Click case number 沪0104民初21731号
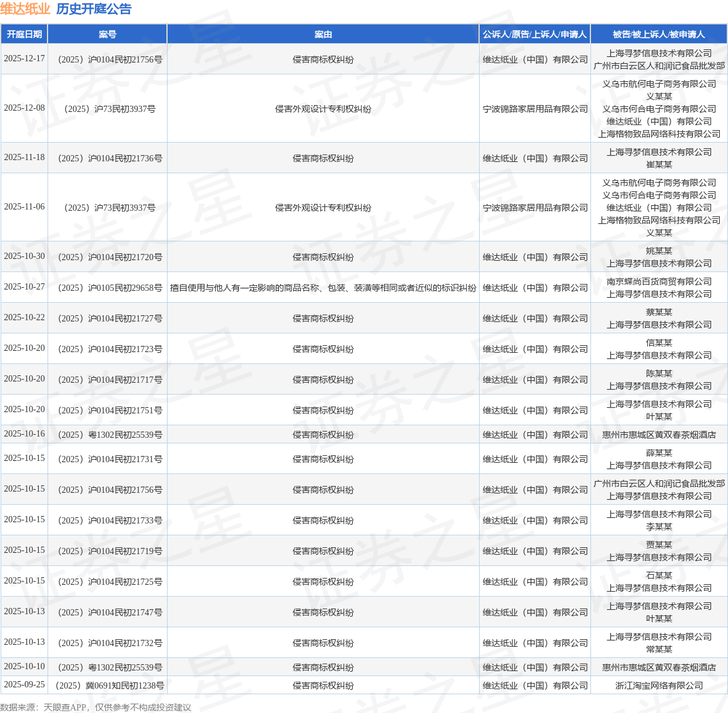This screenshot has height=713, width=728. click(x=109, y=459)
